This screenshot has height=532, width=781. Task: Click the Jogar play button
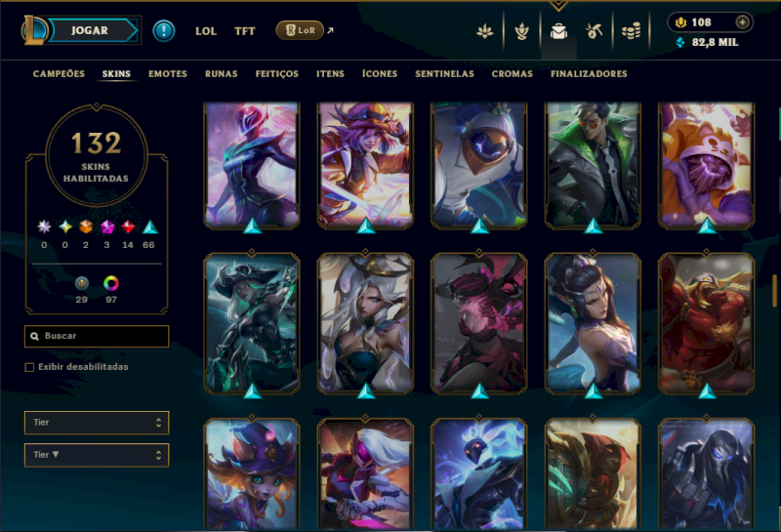point(92,30)
